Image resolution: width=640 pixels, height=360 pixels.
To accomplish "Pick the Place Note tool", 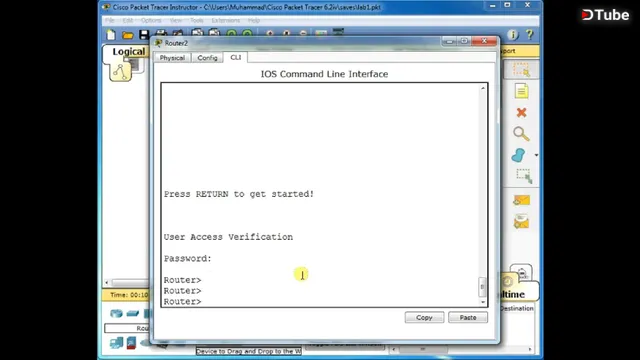I will pyautogui.click(x=521, y=91).
